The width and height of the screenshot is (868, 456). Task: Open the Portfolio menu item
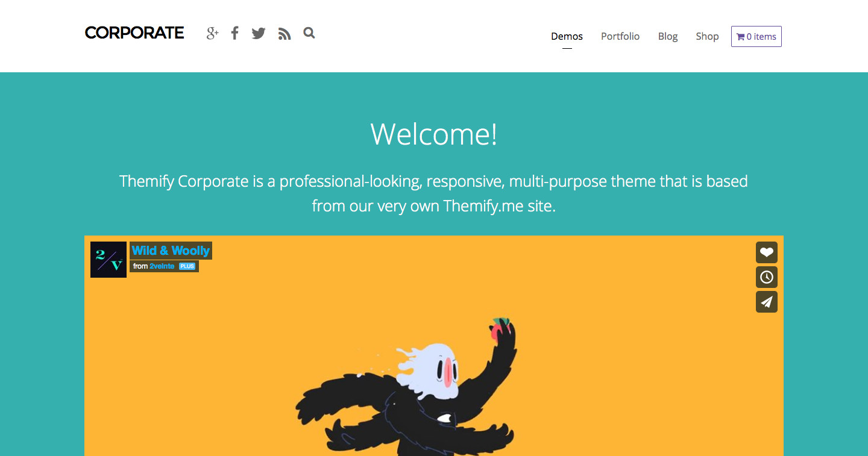[x=620, y=36]
